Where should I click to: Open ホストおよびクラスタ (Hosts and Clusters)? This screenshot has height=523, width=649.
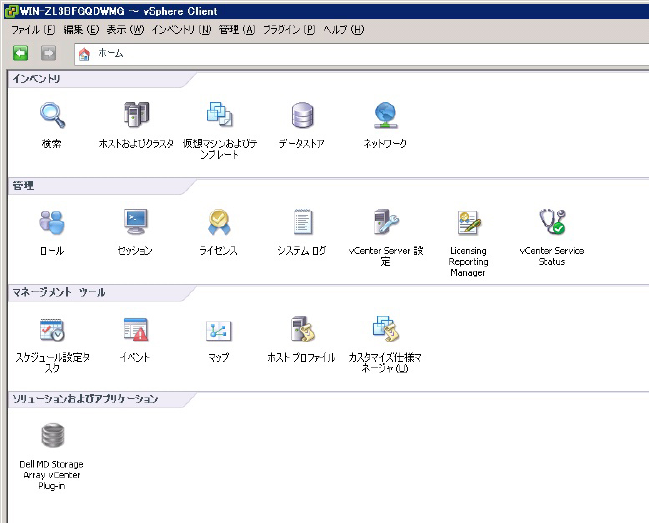(x=136, y=114)
